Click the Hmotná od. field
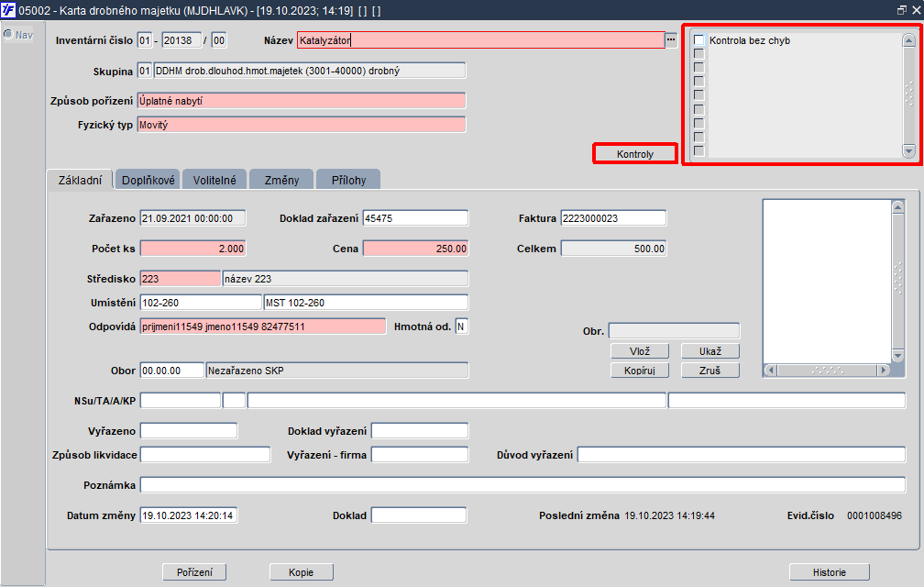The image size is (924, 587). (x=462, y=326)
